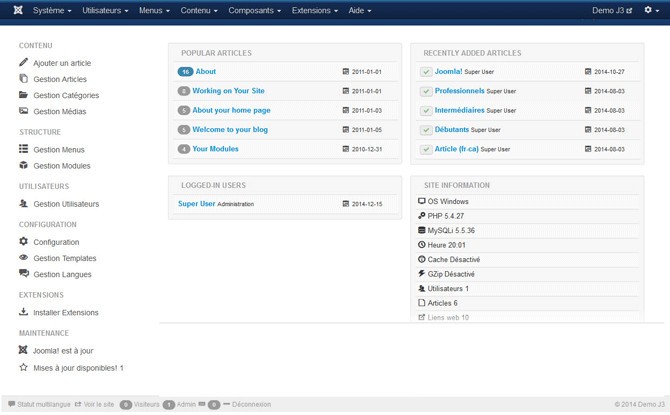Click the speech bubble icon beside Gestion Langues
670x415 pixels.
24,274
